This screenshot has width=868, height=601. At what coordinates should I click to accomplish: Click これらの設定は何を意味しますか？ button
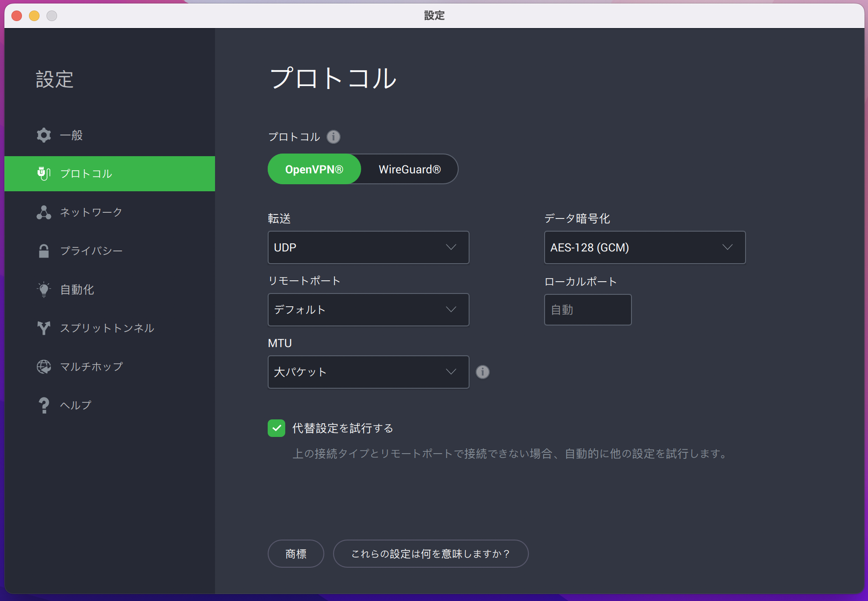430,554
